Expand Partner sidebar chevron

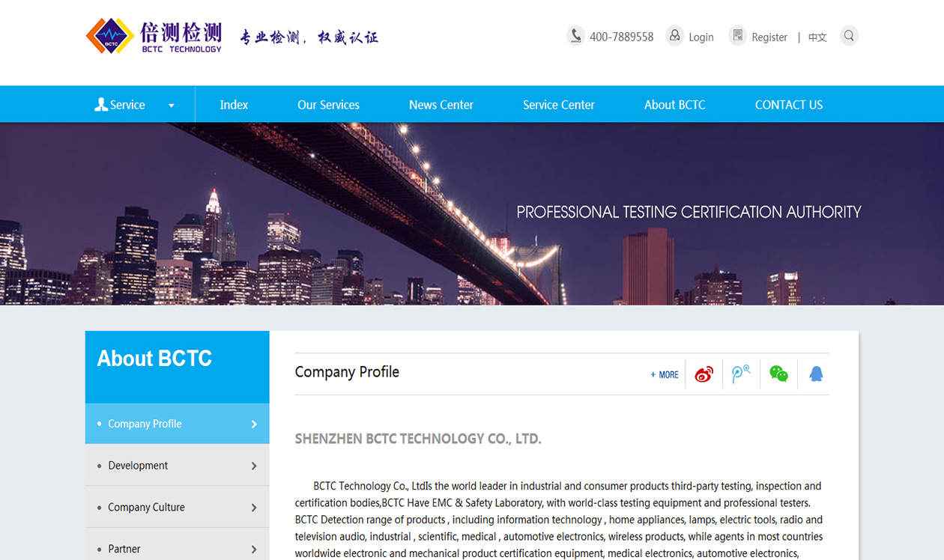click(254, 550)
